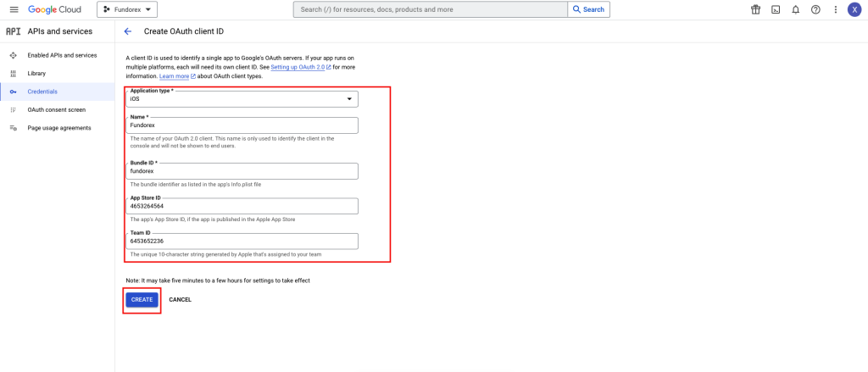The width and height of the screenshot is (868, 372).
Task: Click the CREATE button
Action: [142, 299]
